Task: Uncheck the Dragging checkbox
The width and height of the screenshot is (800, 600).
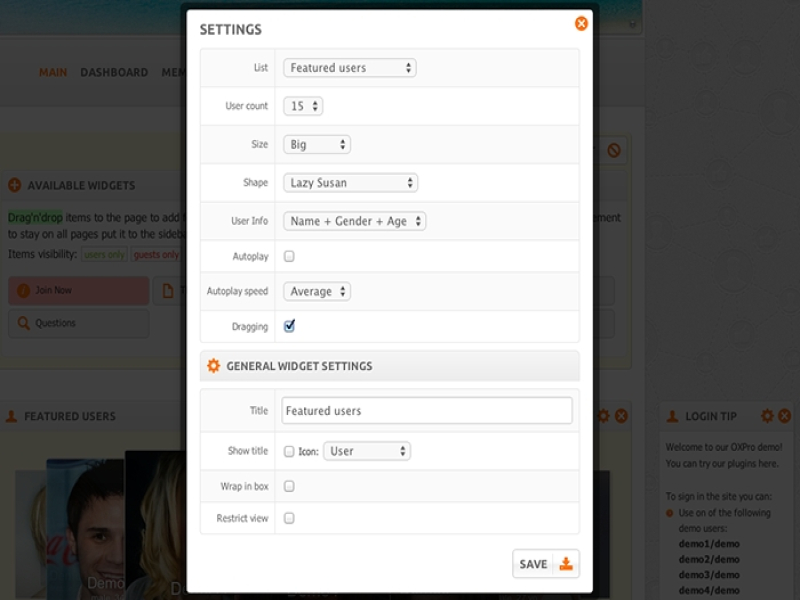Action: coord(289,326)
